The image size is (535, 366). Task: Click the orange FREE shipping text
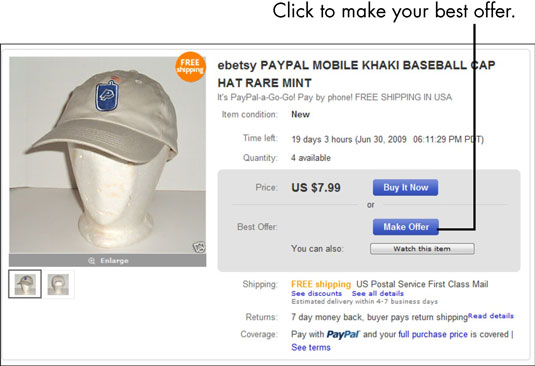pyautogui.click(x=321, y=284)
